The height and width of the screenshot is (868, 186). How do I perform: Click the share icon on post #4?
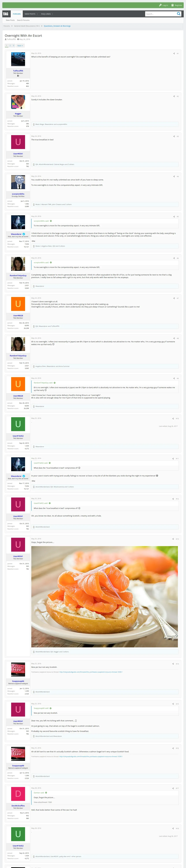pyautogui.click(x=174, y=176)
